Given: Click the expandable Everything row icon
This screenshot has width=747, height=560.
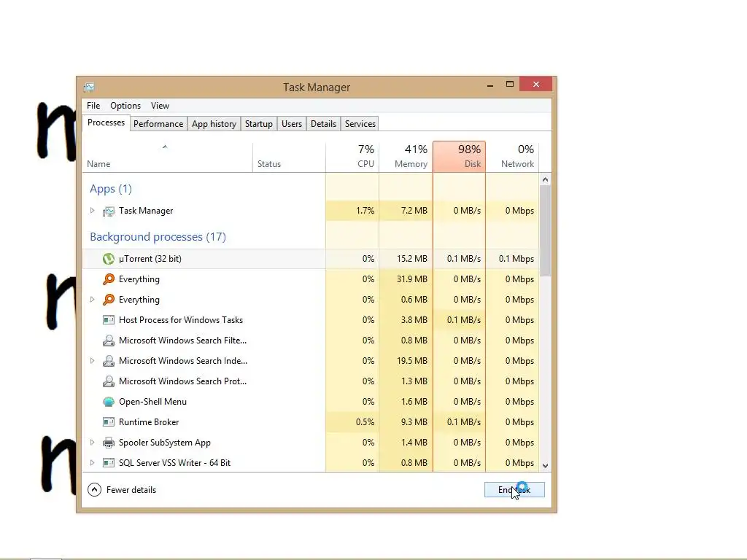Looking at the screenshot, I should tap(109, 300).
